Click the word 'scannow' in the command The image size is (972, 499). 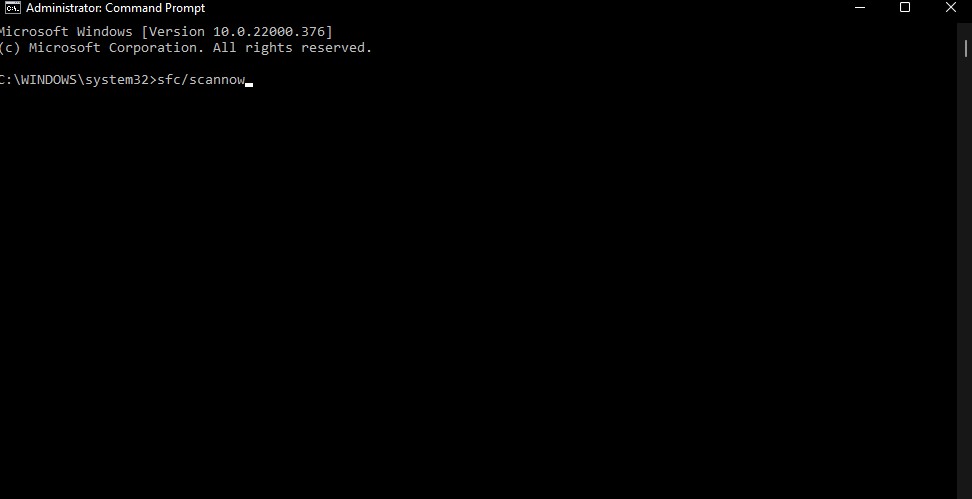tap(217, 80)
